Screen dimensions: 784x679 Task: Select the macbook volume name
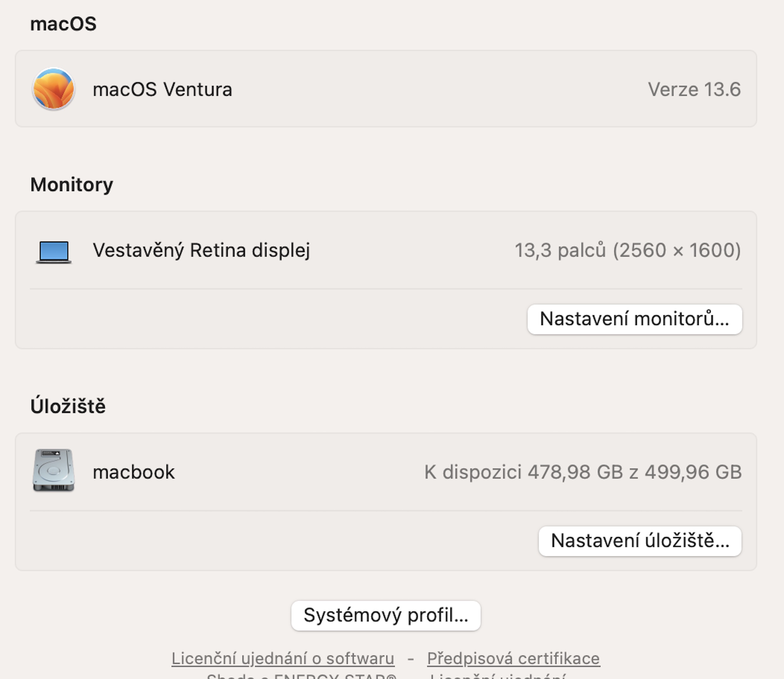(134, 472)
